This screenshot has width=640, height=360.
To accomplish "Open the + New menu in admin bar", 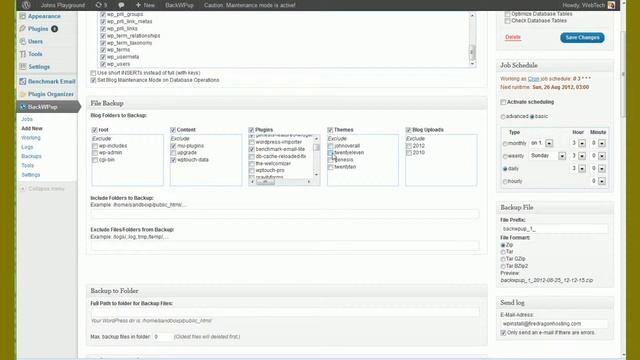I will 145,5.
